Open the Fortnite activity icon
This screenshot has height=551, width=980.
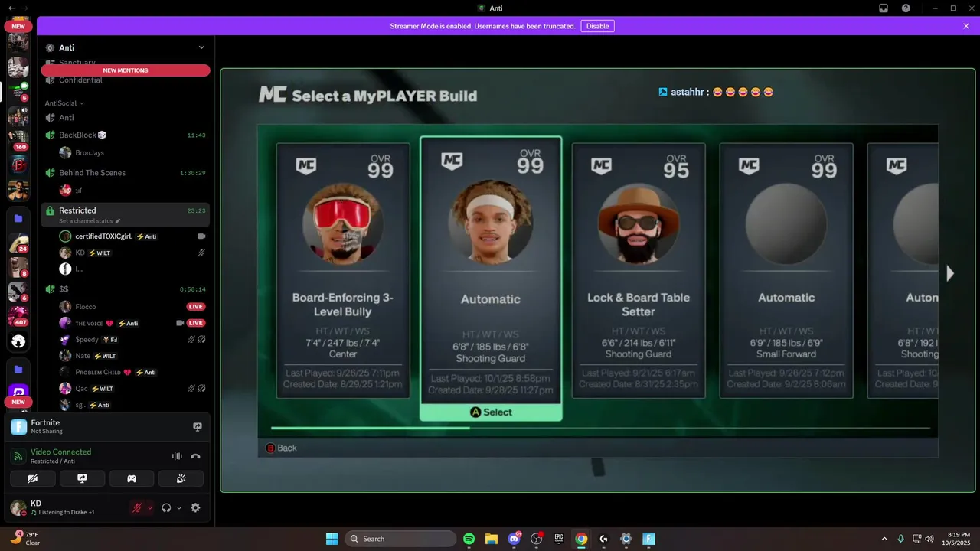(18, 427)
